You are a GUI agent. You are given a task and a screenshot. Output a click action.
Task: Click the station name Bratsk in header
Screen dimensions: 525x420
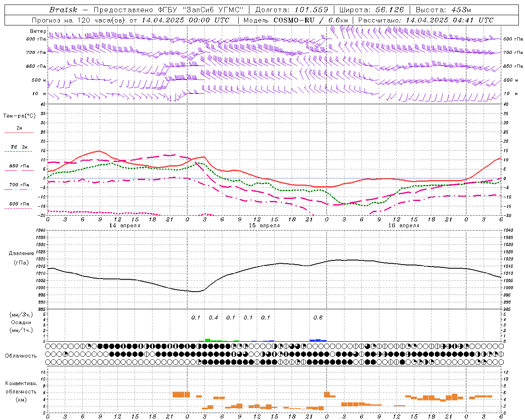(63, 10)
